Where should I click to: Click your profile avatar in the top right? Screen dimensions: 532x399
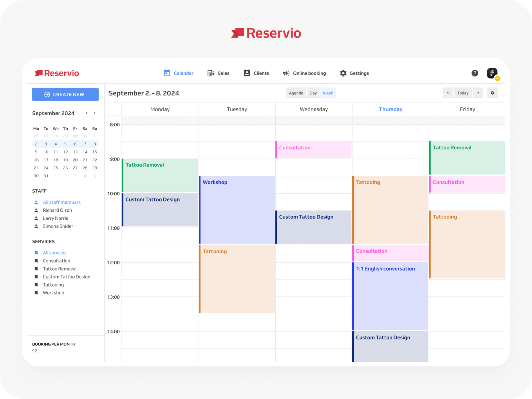[492, 73]
